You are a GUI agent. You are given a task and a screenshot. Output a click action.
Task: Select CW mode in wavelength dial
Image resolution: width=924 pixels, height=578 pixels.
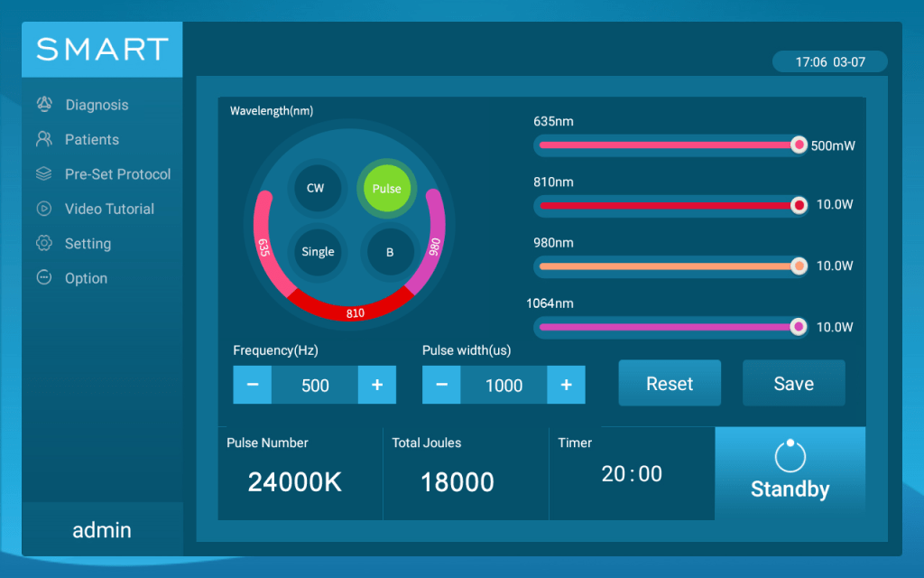(x=316, y=188)
